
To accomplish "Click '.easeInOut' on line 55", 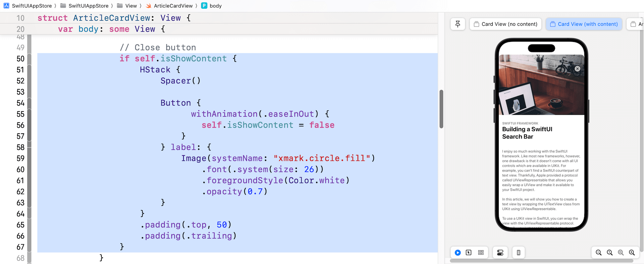I will click(288, 114).
